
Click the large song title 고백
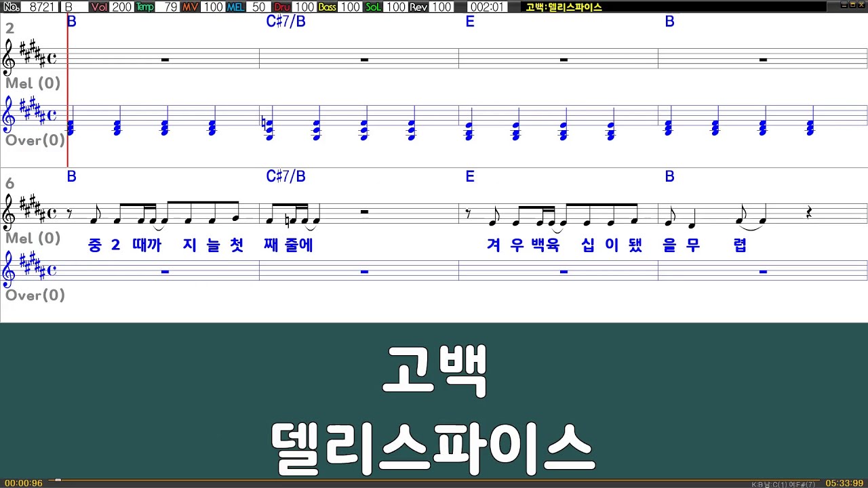point(435,371)
